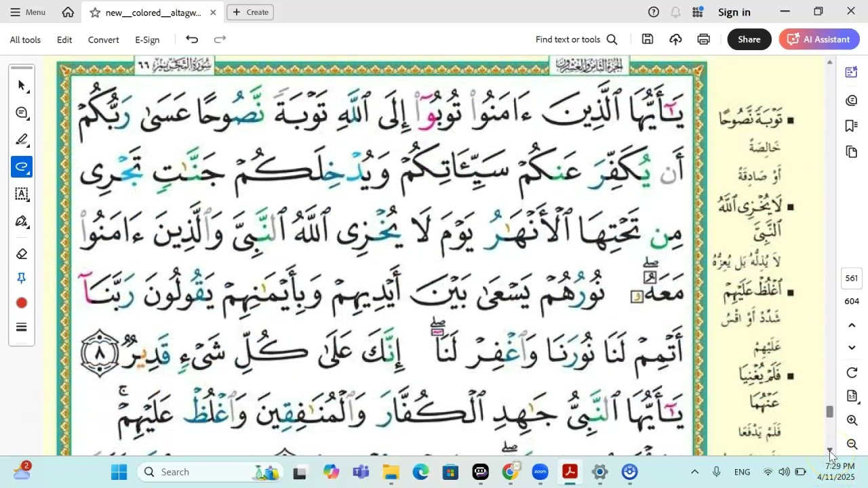
Task: Save the file with floppy icon
Action: point(648,39)
